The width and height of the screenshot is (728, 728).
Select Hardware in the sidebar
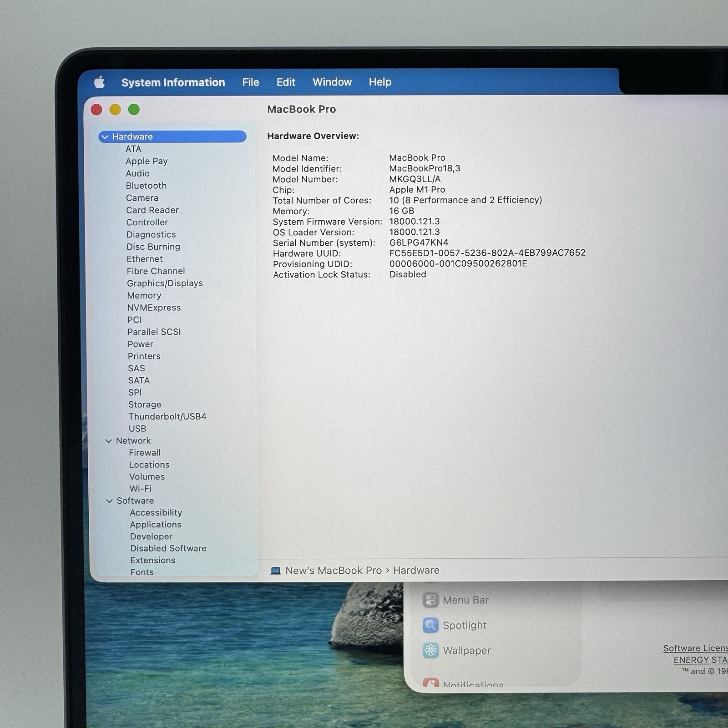click(x=172, y=136)
